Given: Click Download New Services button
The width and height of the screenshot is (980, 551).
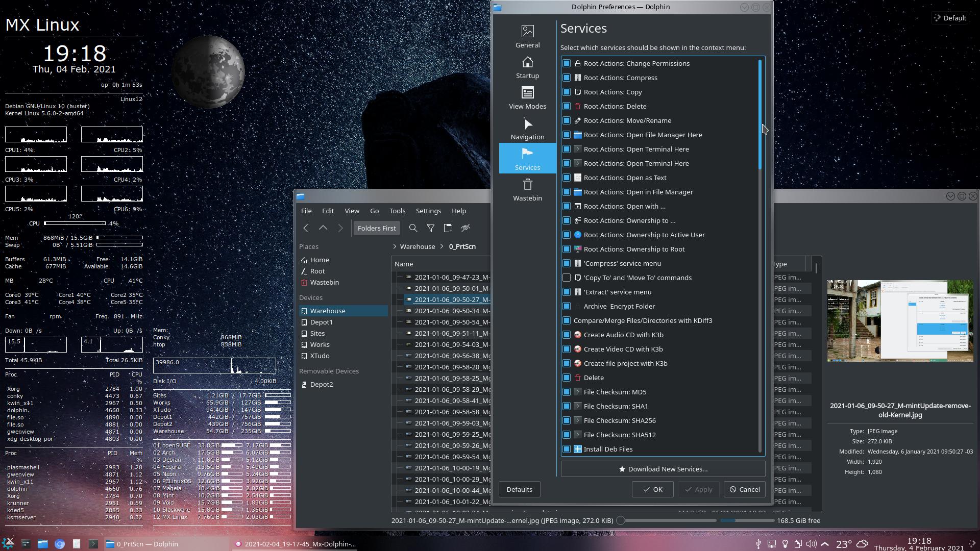Looking at the screenshot, I should [663, 469].
